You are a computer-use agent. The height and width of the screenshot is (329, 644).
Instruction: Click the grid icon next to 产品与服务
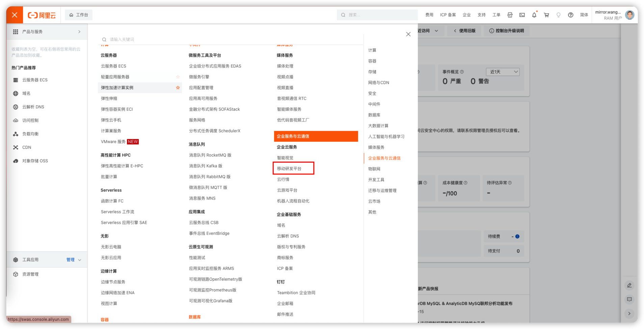[16, 32]
